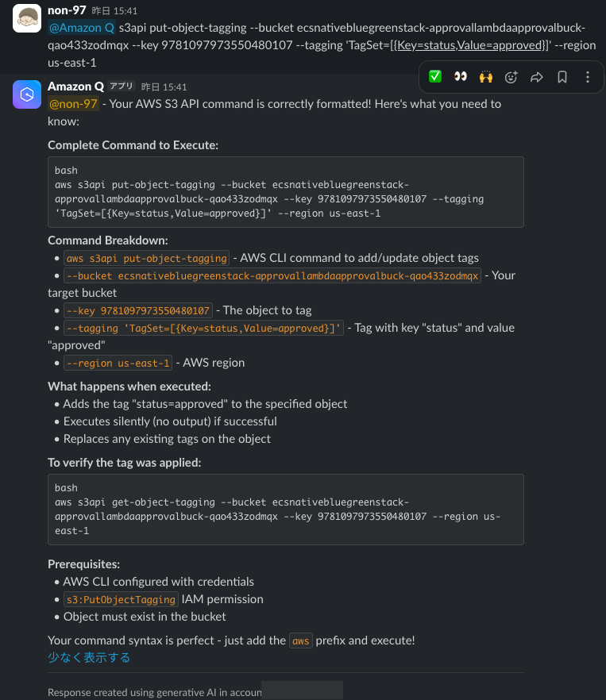
Task: Click the Amazon Q app avatar
Action: 26,95
